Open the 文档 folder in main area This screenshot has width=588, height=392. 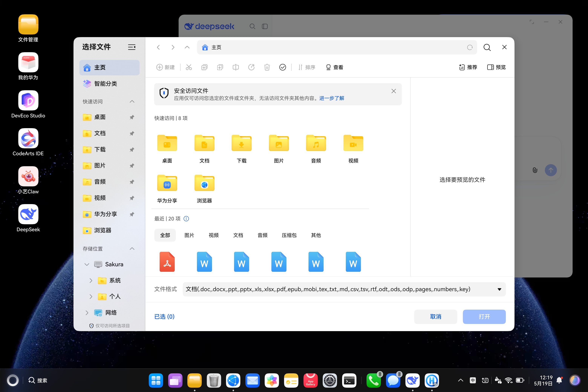tap(204, 149)
